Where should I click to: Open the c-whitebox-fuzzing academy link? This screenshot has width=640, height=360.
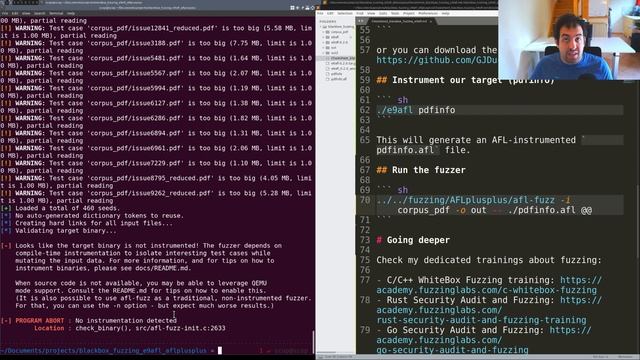[487, 290]
